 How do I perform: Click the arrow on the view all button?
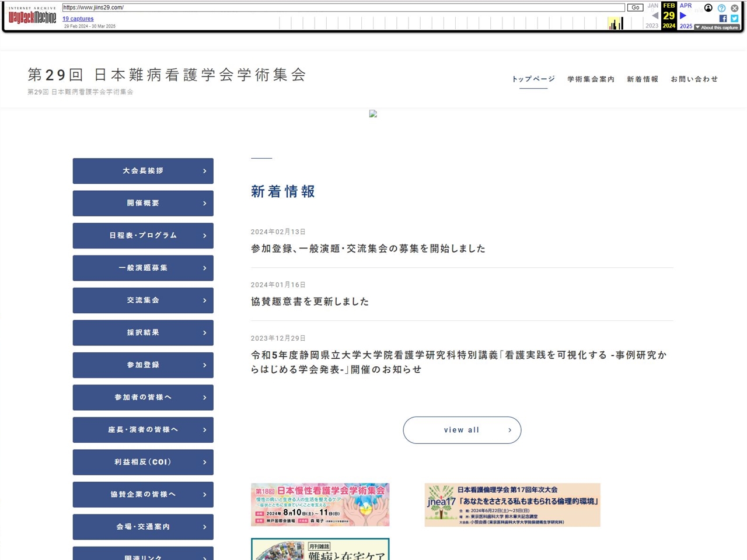[509, 430]
